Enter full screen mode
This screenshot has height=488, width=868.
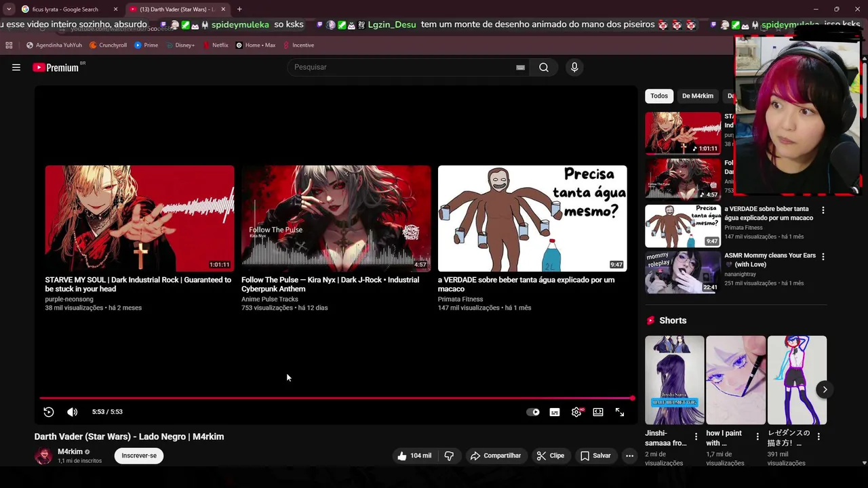pos(620,412)
